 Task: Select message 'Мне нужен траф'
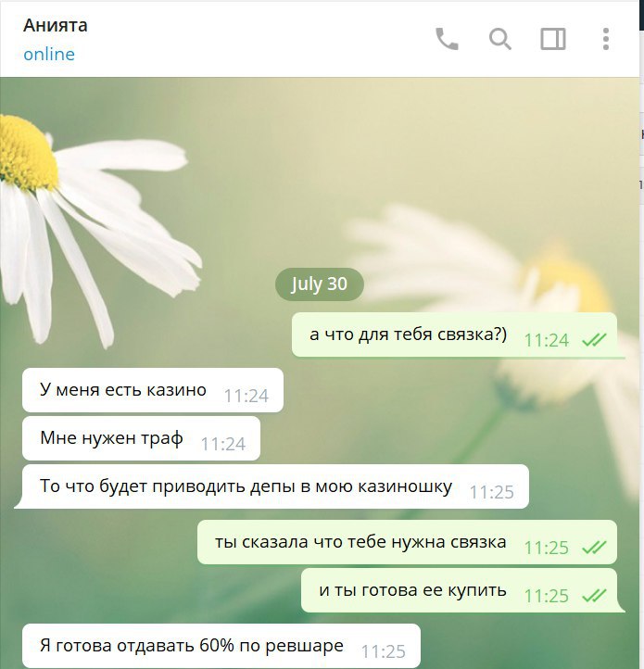click(141, 438)
